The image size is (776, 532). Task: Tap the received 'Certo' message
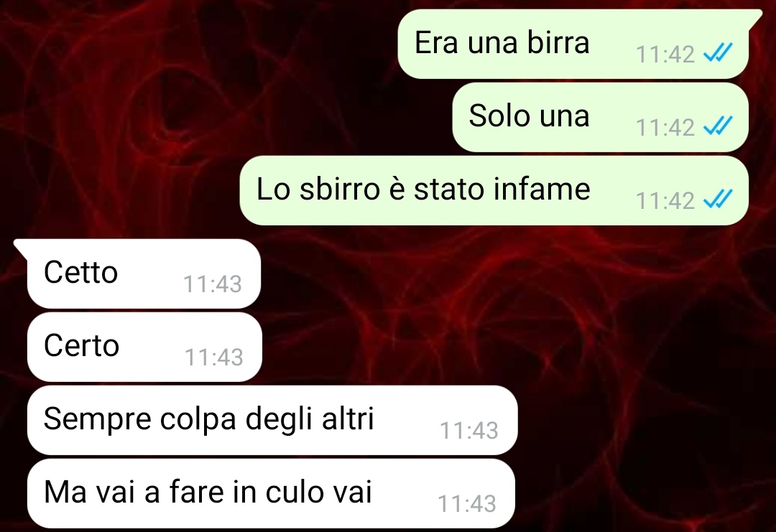pyautogui.click(x=144, y=347)
